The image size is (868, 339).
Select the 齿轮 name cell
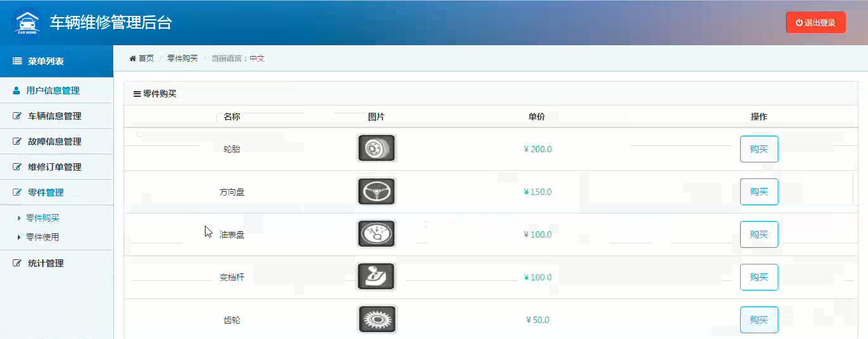coord(232,320)
